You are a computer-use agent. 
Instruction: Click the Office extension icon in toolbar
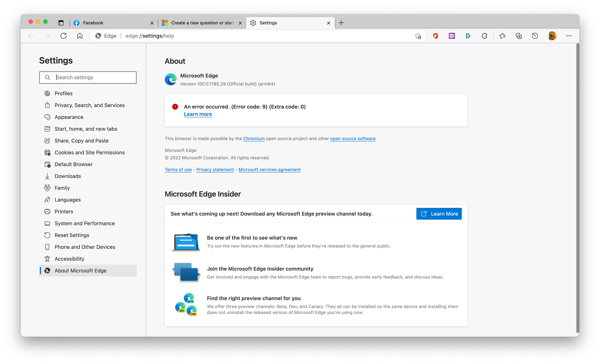tap(435, 36)
